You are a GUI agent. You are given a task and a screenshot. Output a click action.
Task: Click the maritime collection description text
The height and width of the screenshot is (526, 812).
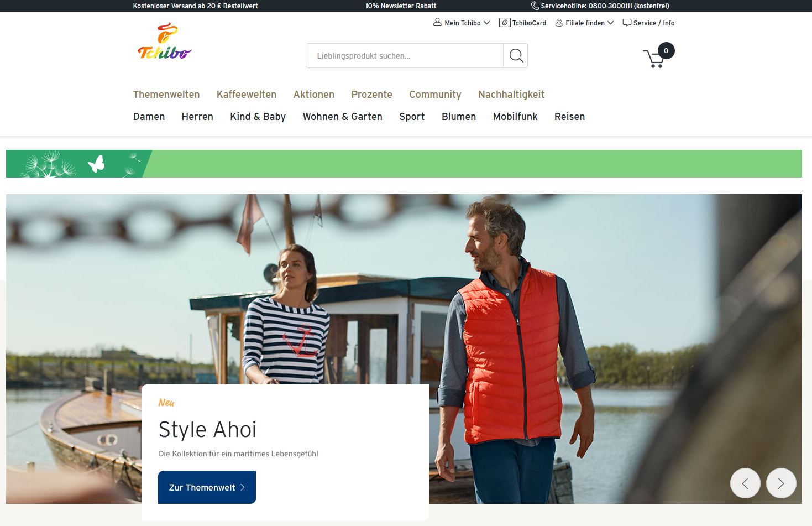[x=238, y=454]
